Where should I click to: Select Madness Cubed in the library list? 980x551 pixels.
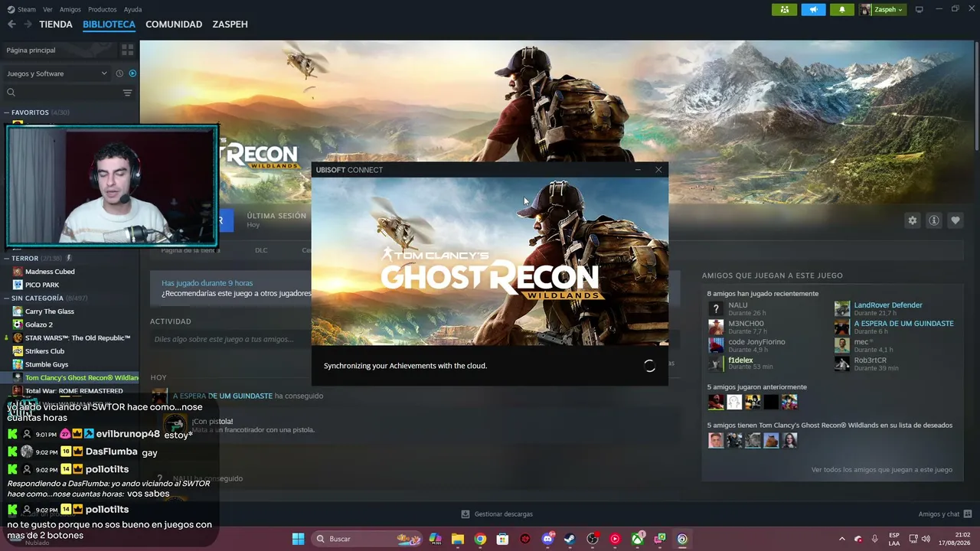click(x=50, y=272)
